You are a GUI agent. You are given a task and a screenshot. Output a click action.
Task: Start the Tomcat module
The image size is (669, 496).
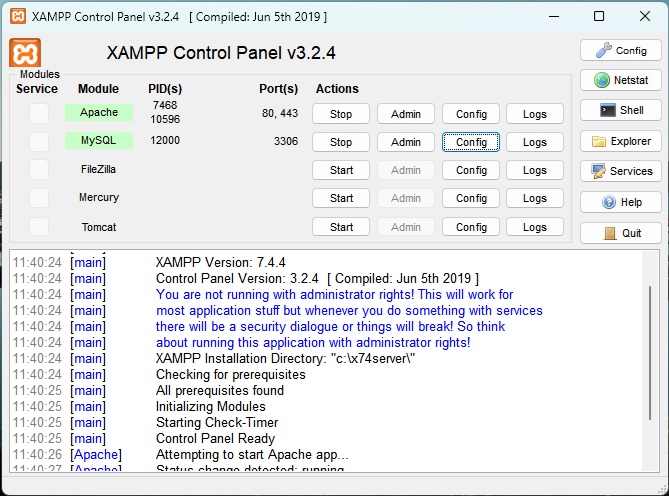click(341, 227)
